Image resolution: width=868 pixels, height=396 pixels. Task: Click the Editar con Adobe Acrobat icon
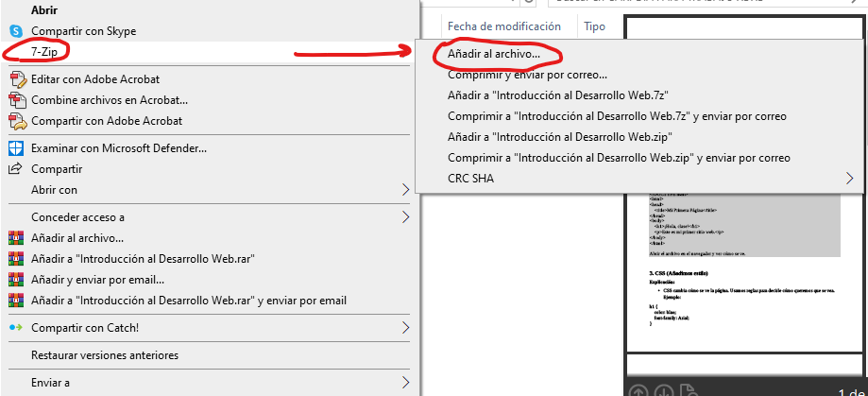[15, 80]
